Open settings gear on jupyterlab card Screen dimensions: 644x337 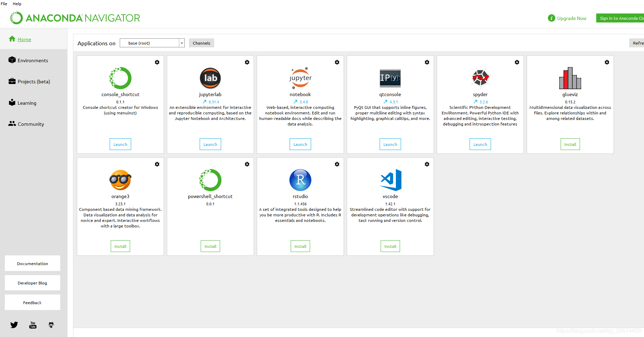pos(247,62)
